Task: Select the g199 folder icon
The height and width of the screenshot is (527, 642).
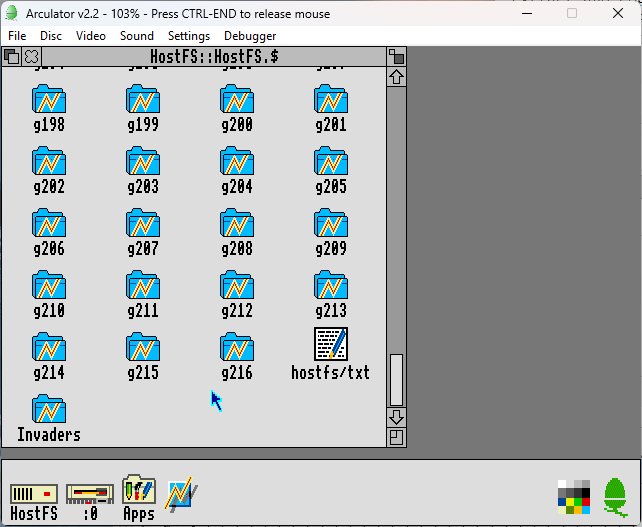Action: pos(143,99)
